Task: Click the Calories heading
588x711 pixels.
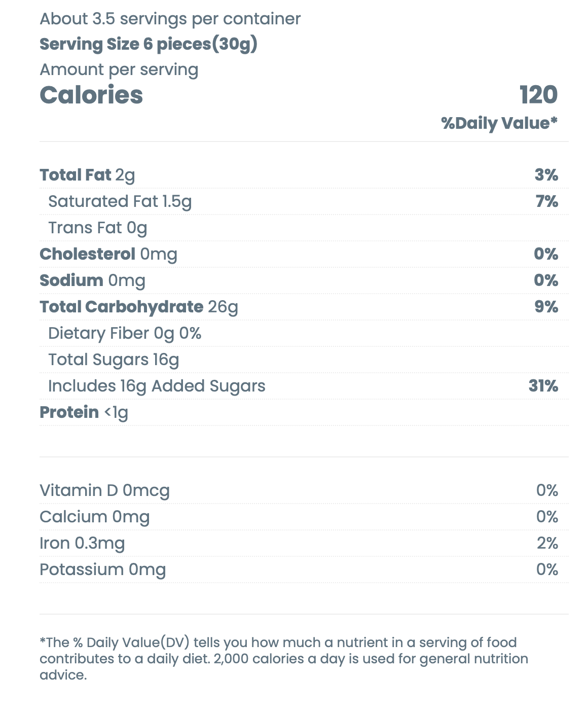Action: point(91,95)
